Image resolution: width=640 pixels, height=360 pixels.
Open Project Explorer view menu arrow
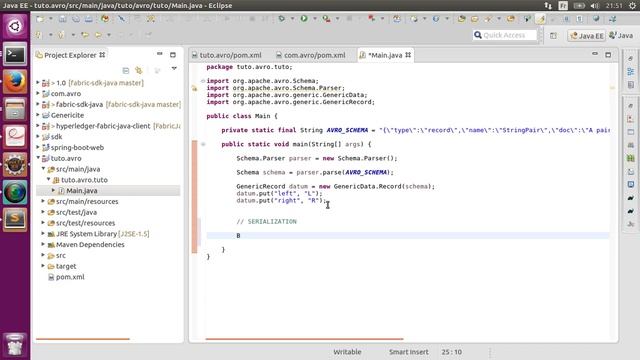(174, 69)
